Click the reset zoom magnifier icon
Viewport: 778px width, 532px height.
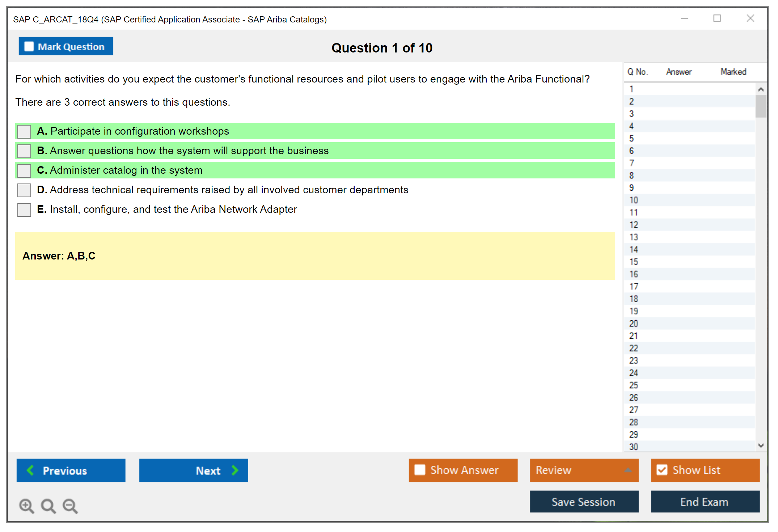pos(48,506)
